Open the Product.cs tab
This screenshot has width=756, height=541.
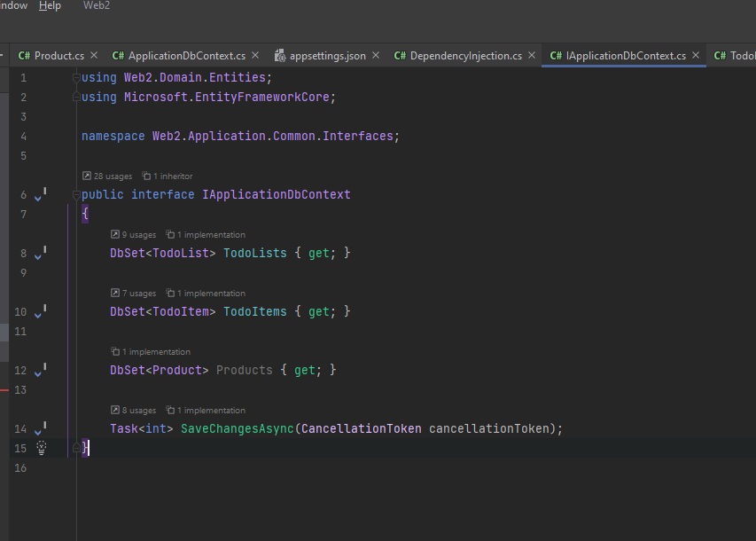51,56
